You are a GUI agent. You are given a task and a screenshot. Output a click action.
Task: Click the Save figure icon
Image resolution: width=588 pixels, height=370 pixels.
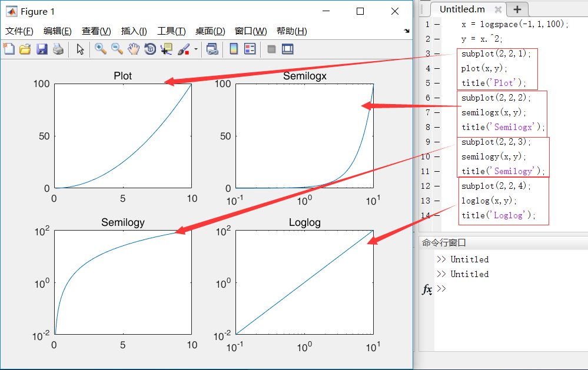[41, 49]
